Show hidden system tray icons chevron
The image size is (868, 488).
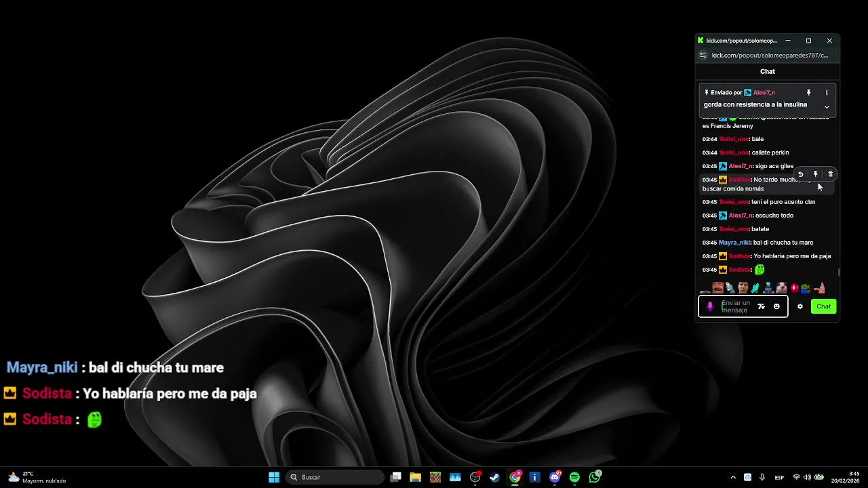733,477
